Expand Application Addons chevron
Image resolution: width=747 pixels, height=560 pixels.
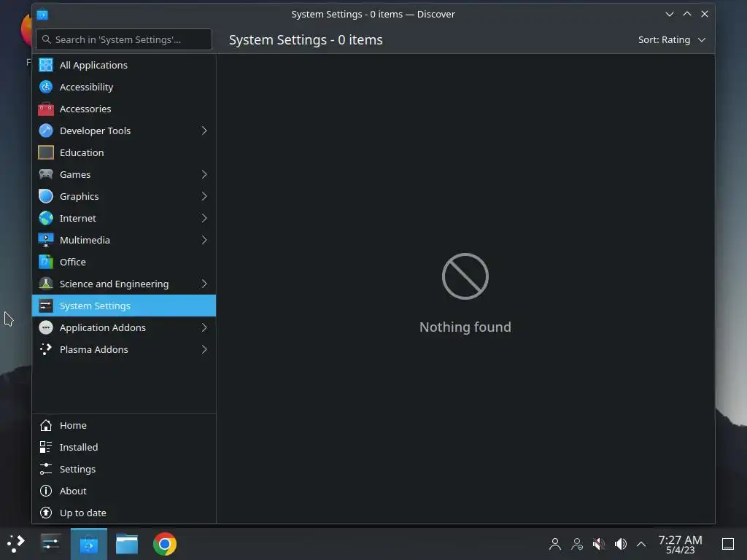pos(204,327)
